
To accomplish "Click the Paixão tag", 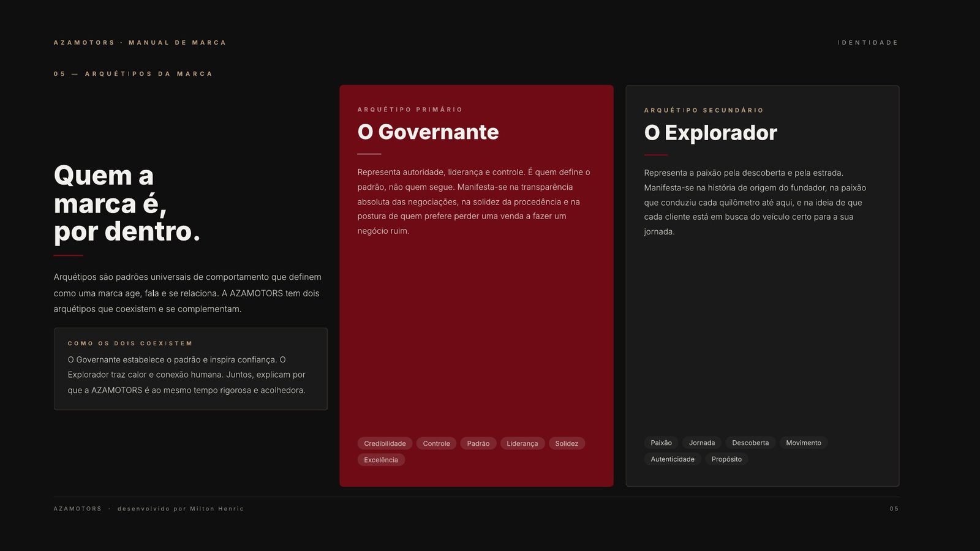I will pos(661,443).
